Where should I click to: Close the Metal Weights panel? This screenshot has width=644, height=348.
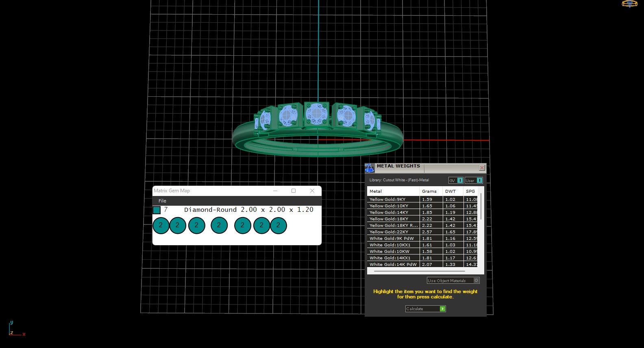[x=482, y=167]
